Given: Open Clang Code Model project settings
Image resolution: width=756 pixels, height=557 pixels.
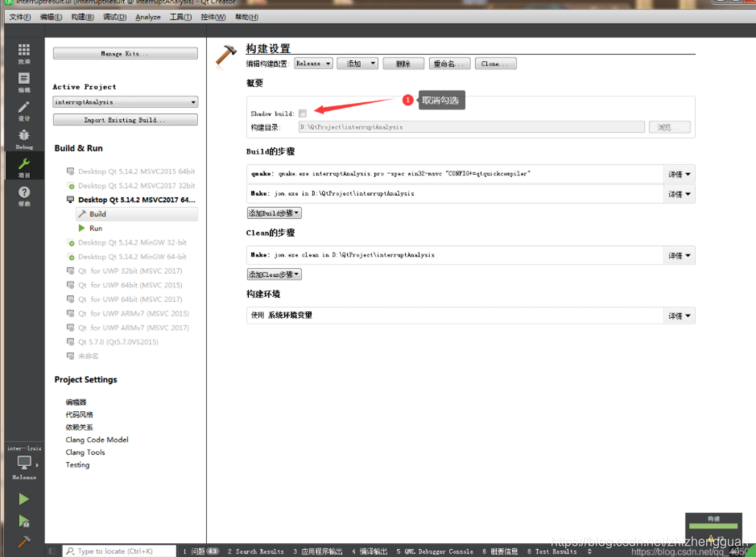Looking at the screenshot, I should click(x=97, y=440).
